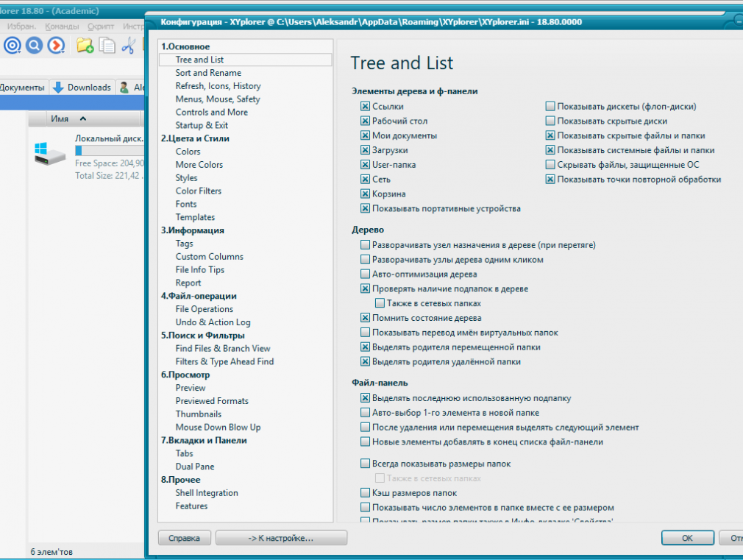The image size is (743, 560).
Task: Open Refresh, Icons, History page
Action: tap(218, 86)
